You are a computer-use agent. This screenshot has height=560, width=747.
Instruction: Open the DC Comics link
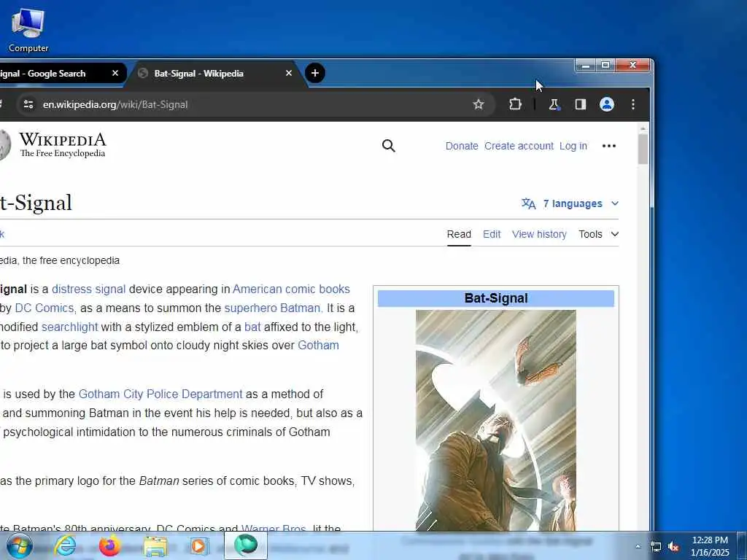click(44, 308)
